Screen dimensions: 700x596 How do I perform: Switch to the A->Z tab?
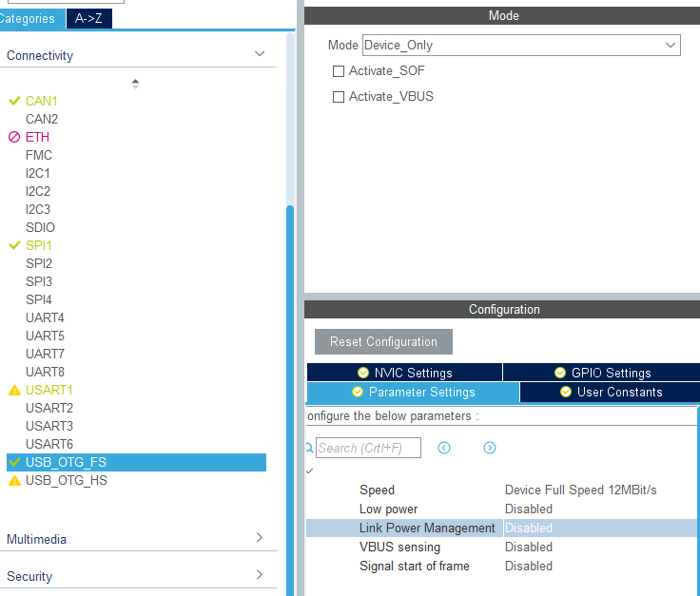(88, 18)
